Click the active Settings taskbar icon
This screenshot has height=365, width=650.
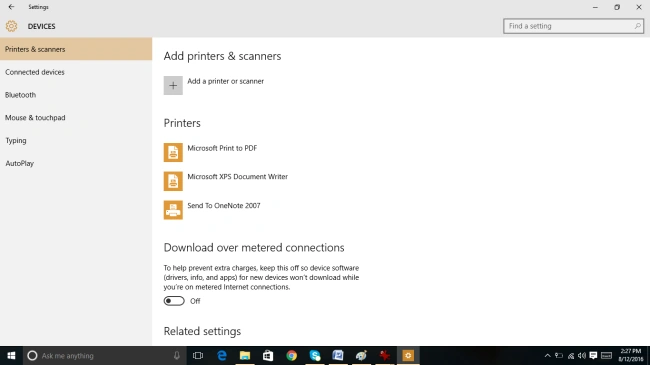tap(408, 355)
